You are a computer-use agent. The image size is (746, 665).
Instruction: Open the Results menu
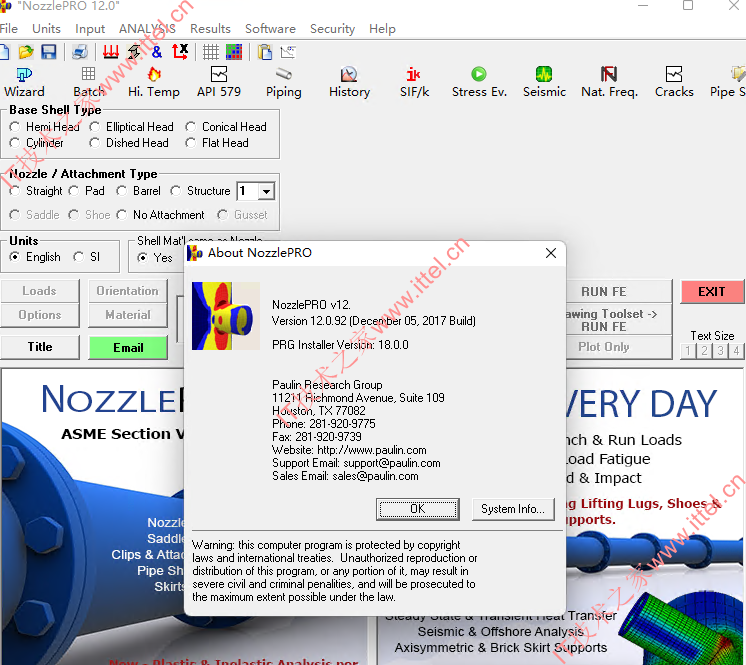[x=210, y=29]
